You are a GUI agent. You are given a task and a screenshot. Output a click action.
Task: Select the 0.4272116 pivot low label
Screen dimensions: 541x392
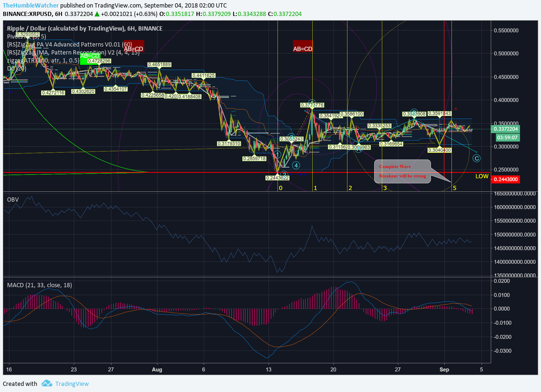point(53,93)
